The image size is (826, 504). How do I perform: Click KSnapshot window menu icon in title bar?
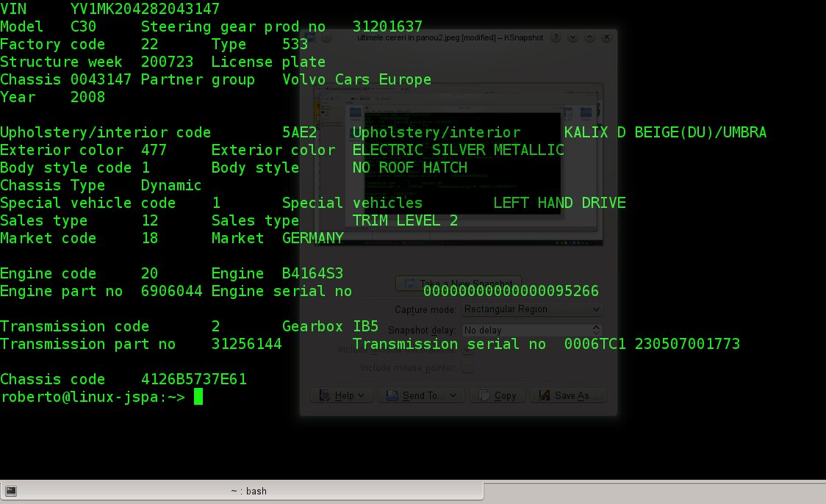point(310,38)
